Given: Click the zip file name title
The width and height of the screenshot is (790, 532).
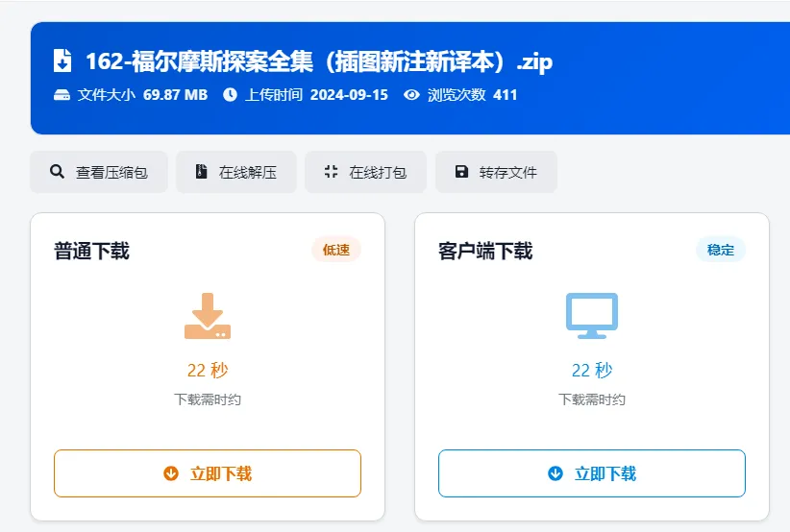Looking at the screenshot, I should (x=319, y=61).
